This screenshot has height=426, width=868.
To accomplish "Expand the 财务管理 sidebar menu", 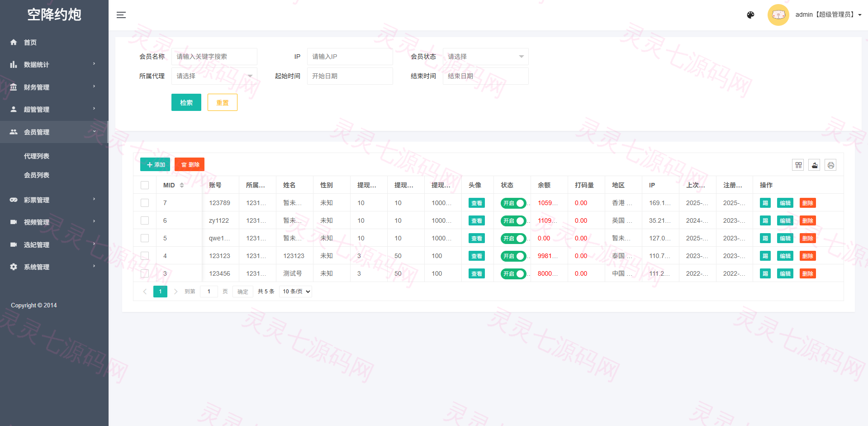I will (54, 87).
